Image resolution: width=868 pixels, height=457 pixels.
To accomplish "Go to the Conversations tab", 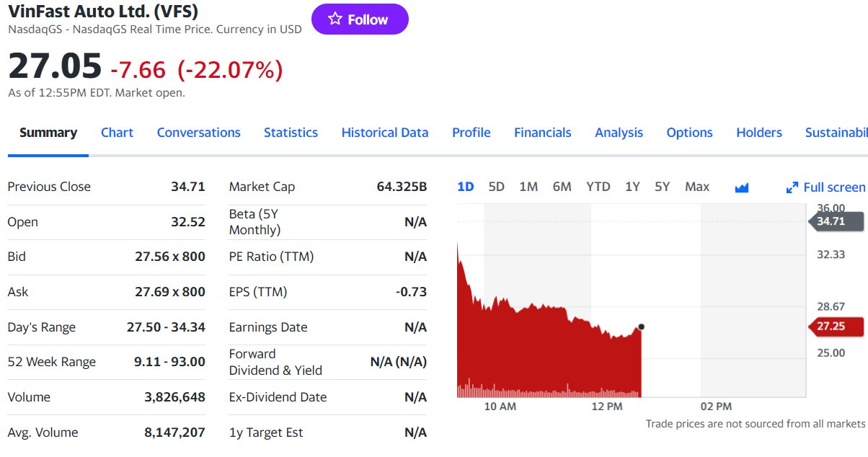I will (198, 133).
